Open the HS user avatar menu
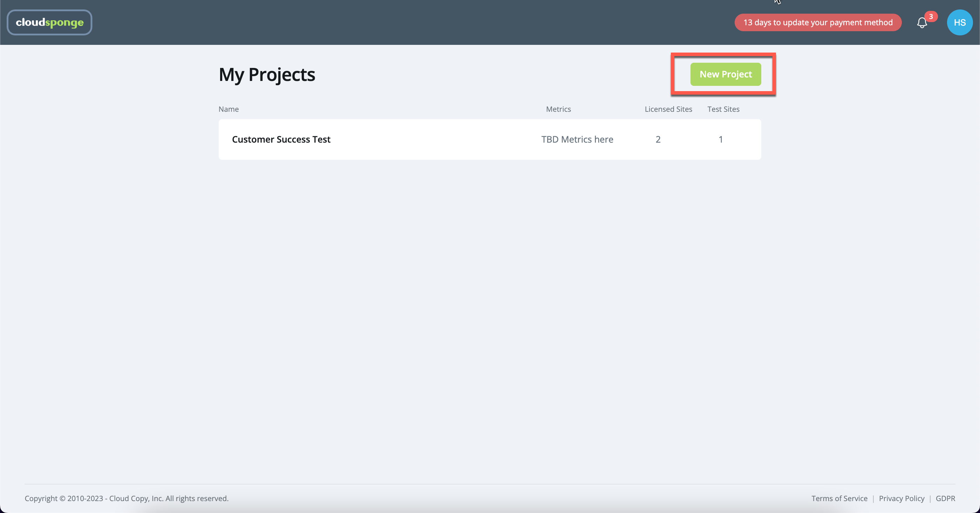The height and width of the screenshot is (513, 980). (x=959, y=22)
